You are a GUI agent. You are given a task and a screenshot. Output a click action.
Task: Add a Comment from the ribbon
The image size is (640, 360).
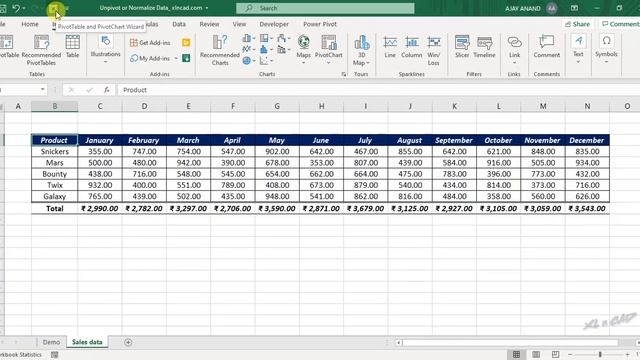547,46
